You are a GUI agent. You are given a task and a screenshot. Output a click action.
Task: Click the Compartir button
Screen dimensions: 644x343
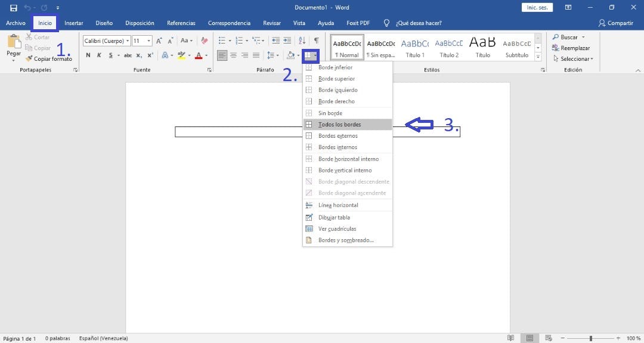click(x=616, y=23)
